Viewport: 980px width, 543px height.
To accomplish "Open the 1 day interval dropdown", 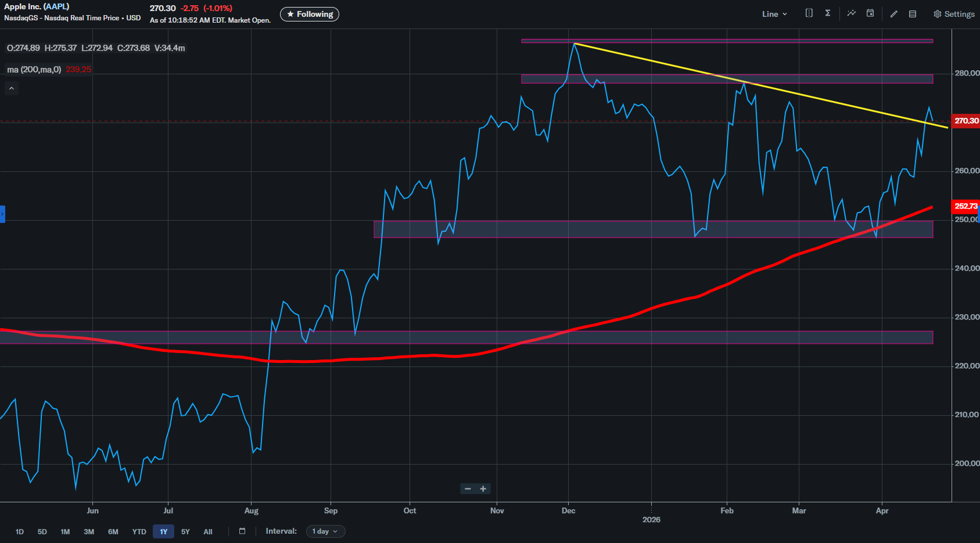I will tap(325, 531).
